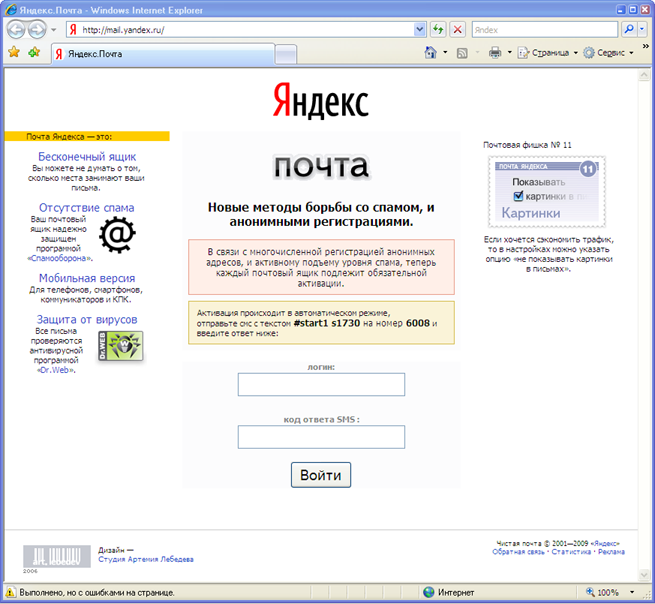Toggle the Показывать картинки checkbox in stamp
Image resolution: width=655 pixels, height=604 pixels.
coord(518,196)
